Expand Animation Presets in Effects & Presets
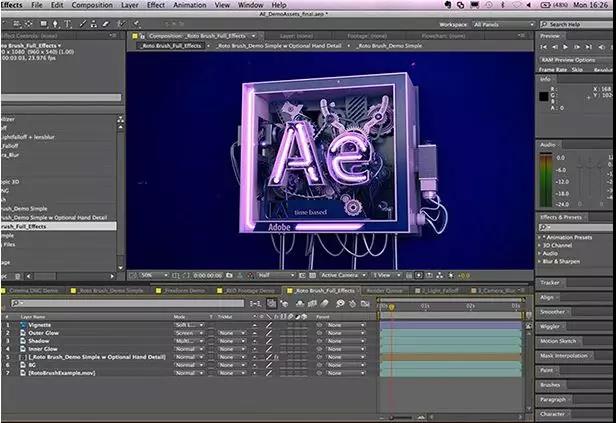This screenshot has width=616, height=423. pos(541,237)
